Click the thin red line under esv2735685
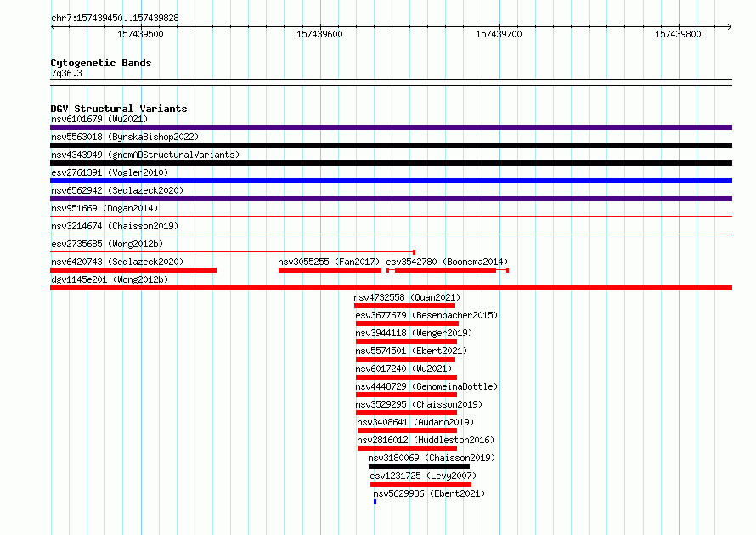 (233, 252)
